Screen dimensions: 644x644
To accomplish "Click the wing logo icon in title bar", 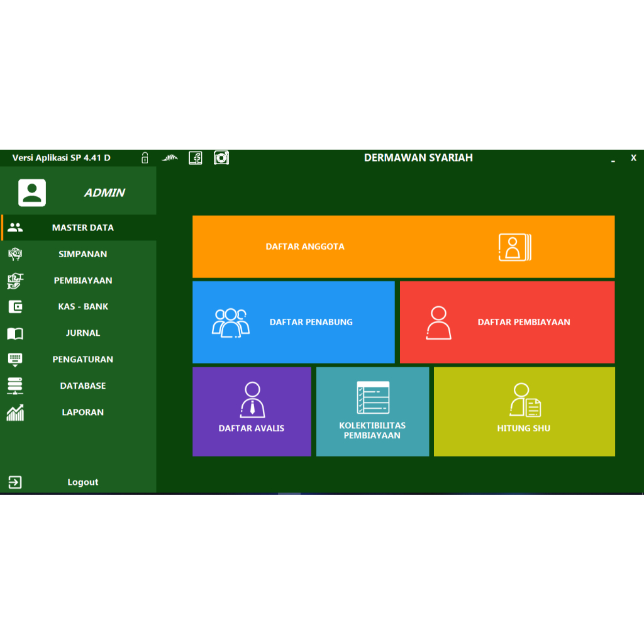I will click(x=170, y=158).
